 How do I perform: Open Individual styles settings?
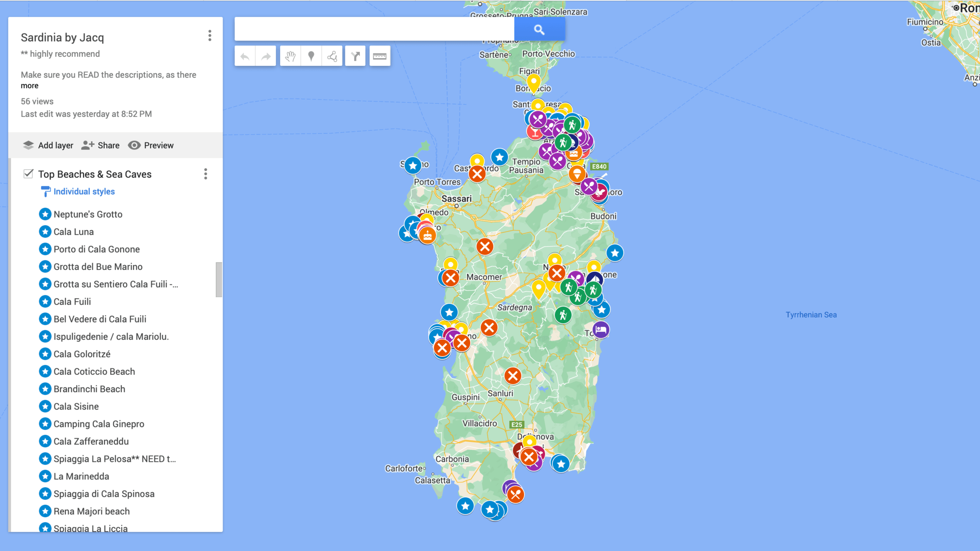(84, 191)
